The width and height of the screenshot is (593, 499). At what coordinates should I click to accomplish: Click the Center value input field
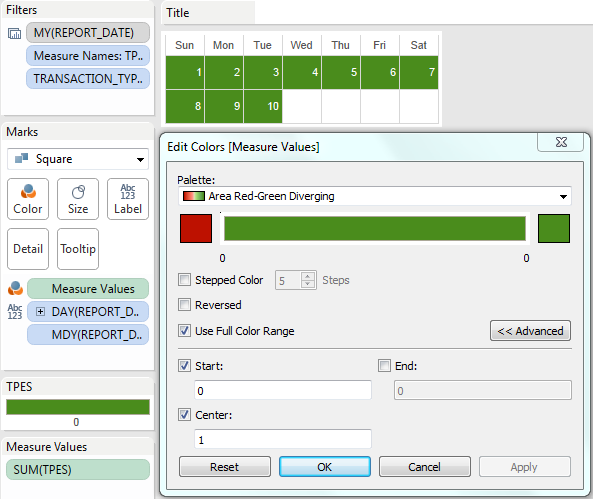click(283, 439)
